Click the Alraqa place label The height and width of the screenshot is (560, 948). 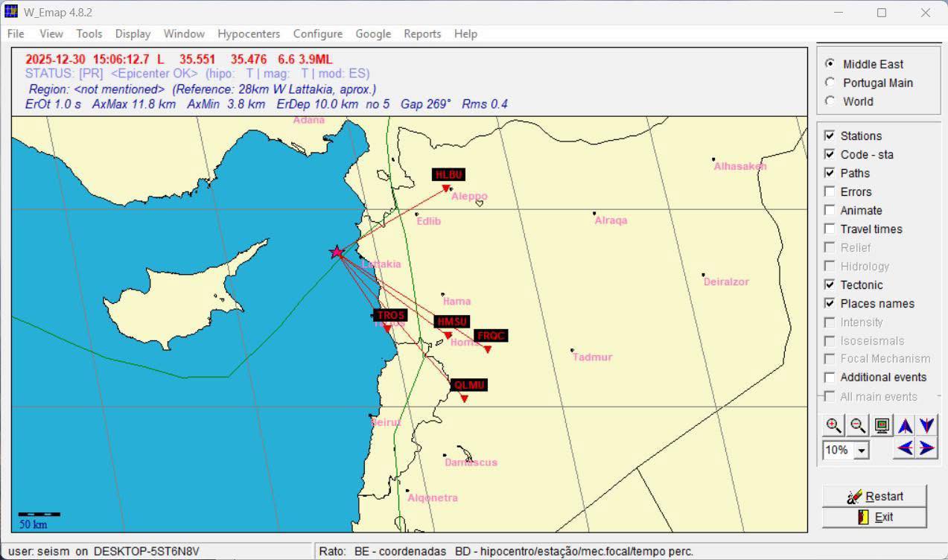point(611,220)
